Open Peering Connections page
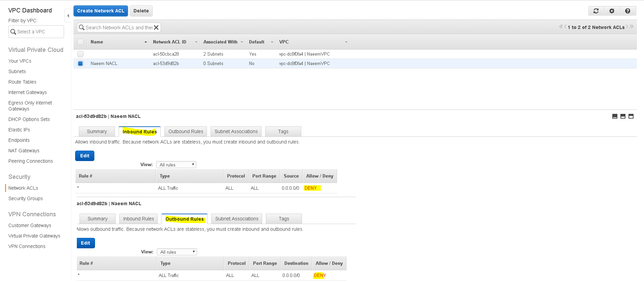Screen dimensions: 644x282 [x=31, y=161]
